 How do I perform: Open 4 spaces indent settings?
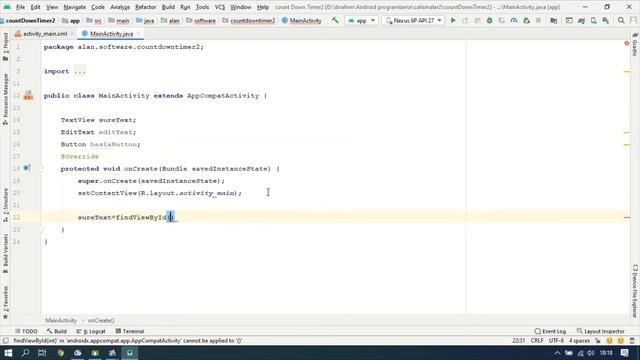(579, 341)
